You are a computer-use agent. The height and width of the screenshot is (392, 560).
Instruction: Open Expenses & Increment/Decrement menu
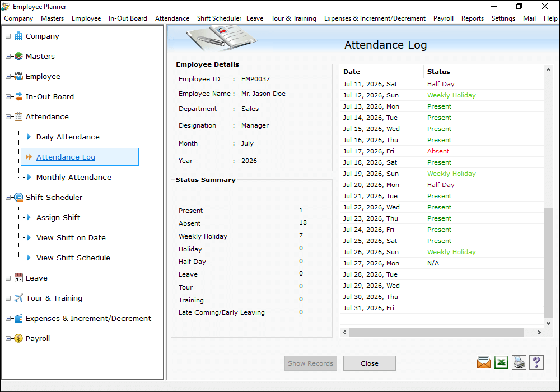point(375,18)
